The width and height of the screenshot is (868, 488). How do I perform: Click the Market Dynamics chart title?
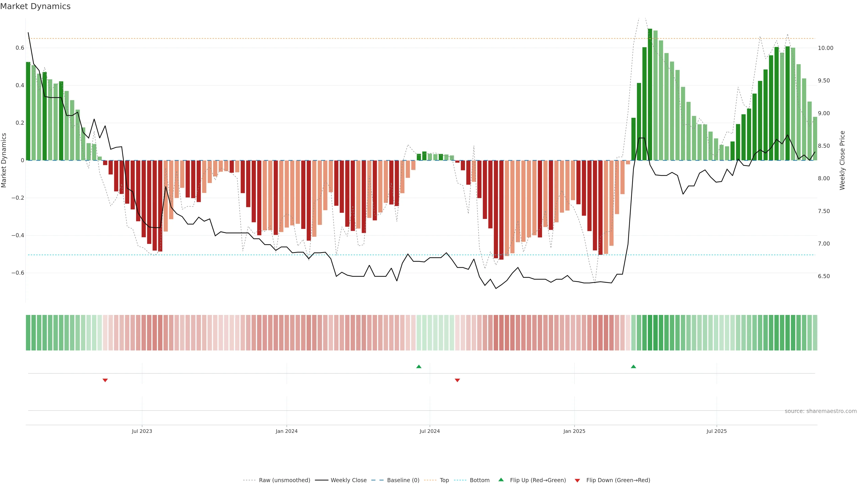tap(35, 6)
